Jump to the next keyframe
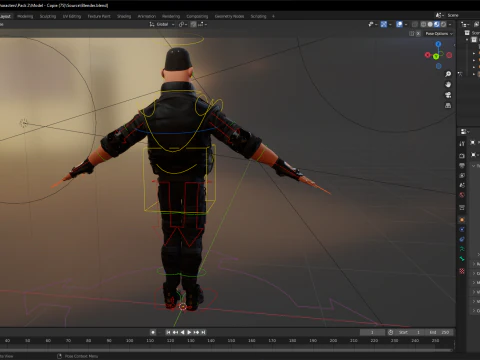 [x=196, y=332]
